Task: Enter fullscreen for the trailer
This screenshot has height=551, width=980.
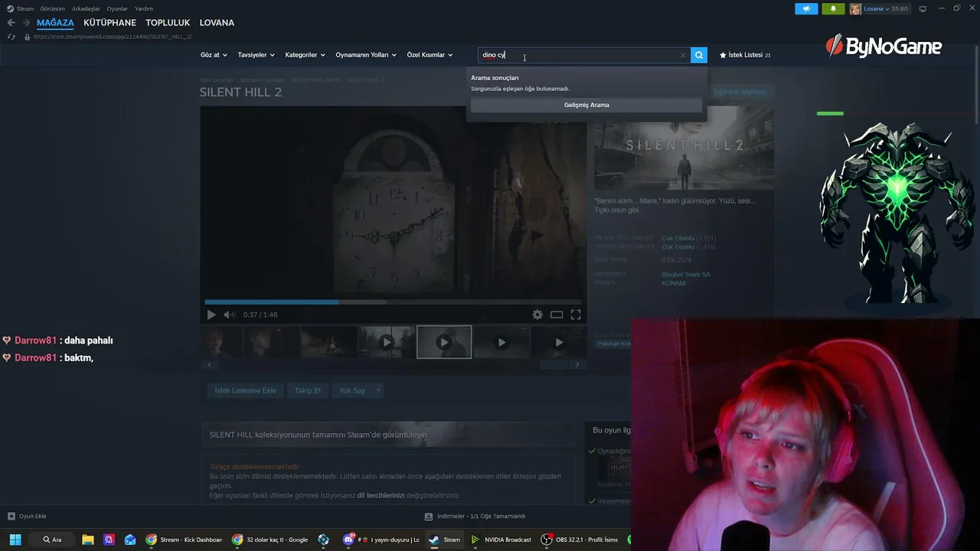Action: (x=576, y=315)
